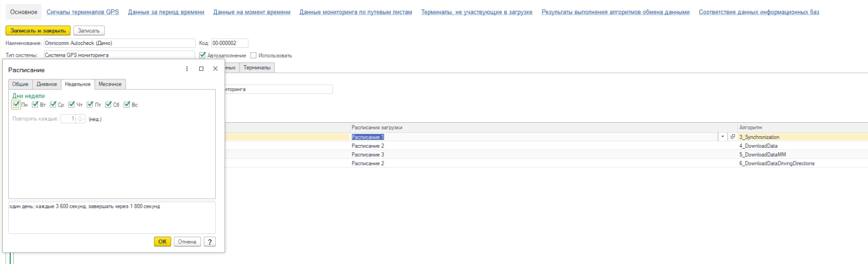Click the Записать и закрыть button
Viewport: 868px width, 264px height.
38,31
